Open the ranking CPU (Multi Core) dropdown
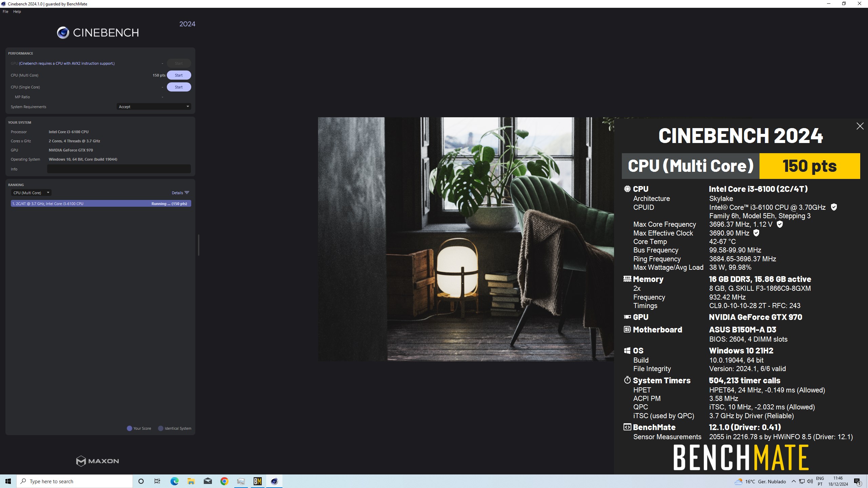The height and width of the screenshot is (488, 868). (31, 193)
